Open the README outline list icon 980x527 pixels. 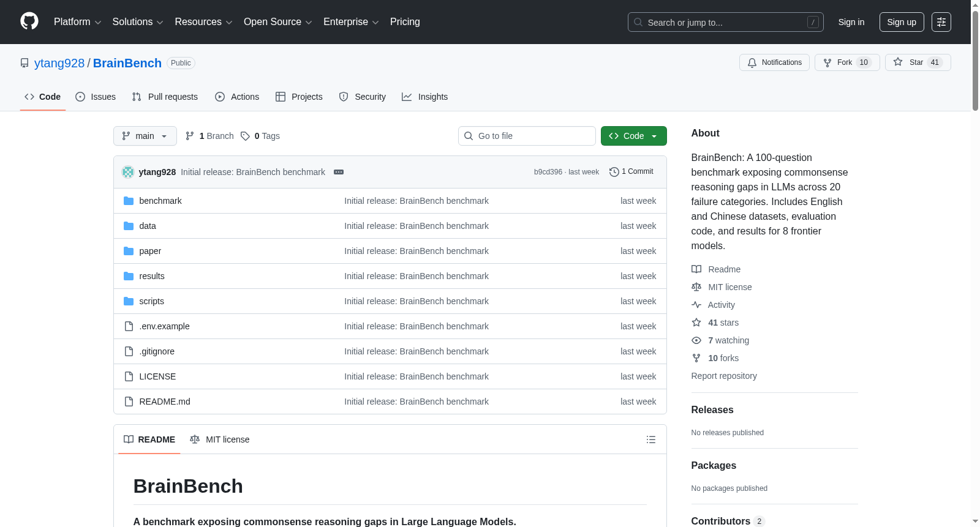pyautogui.click(x=651, y=439)
